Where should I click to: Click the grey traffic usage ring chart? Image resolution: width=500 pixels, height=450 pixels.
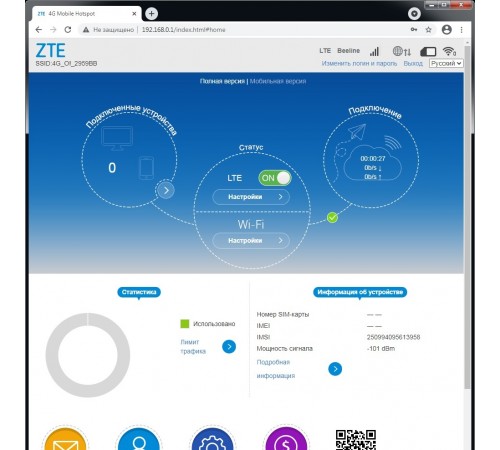click(88, 355)
